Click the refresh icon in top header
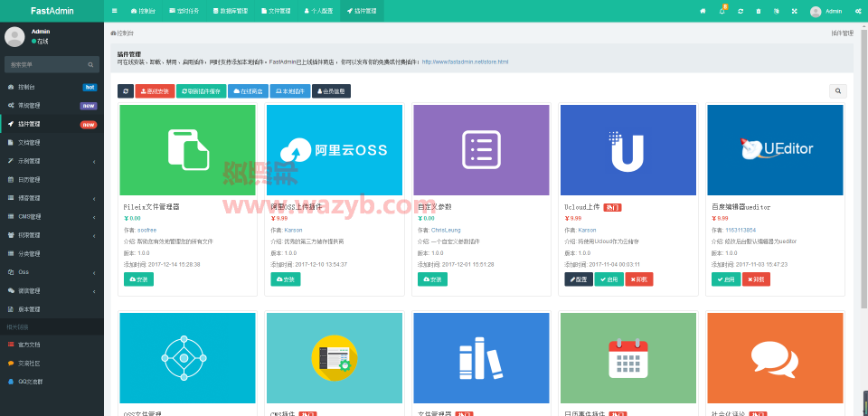This screenshot has height=416, width=868. (741, 11)
